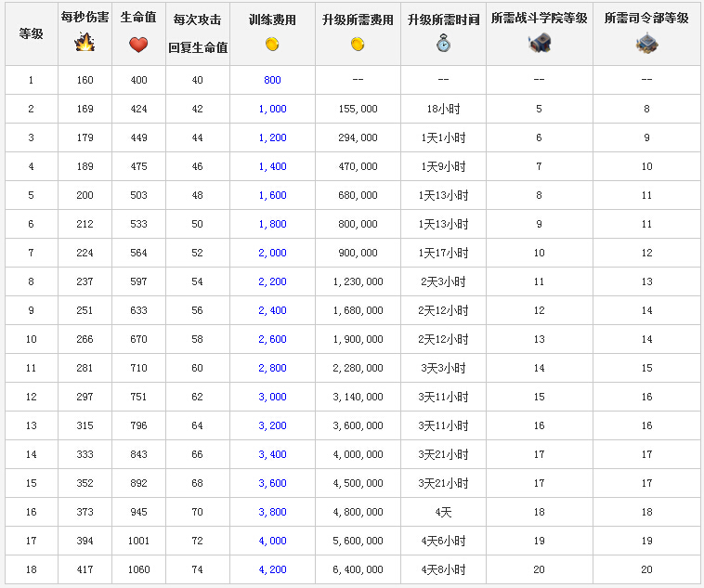Open the 2,800 training cost link

tap(272, 368)
